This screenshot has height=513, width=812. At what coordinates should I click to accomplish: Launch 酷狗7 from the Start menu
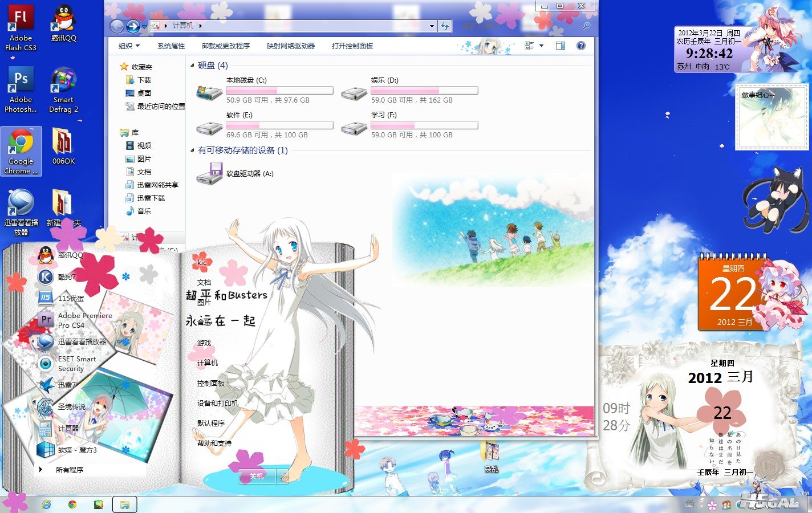57,277
